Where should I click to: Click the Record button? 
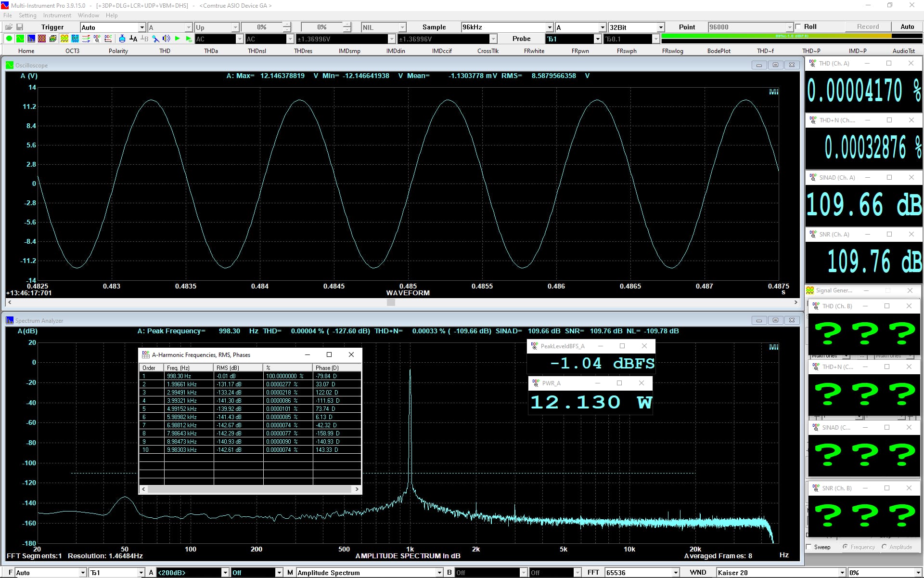868,27
